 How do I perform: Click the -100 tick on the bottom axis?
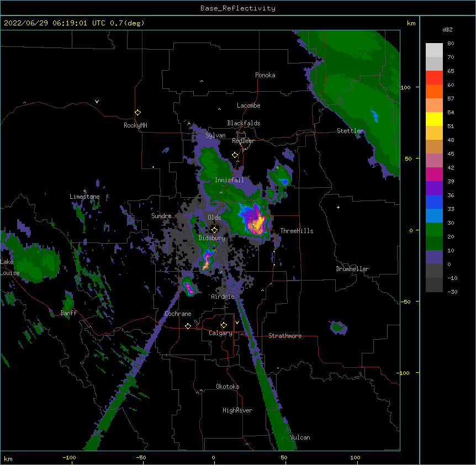pyautogui.click(x=70, y=457)
